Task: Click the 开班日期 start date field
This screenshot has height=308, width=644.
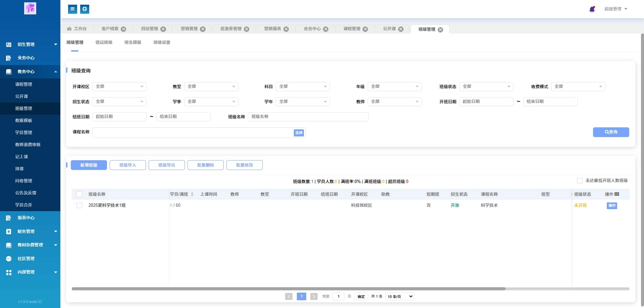Action: click(x=486, y=102)
